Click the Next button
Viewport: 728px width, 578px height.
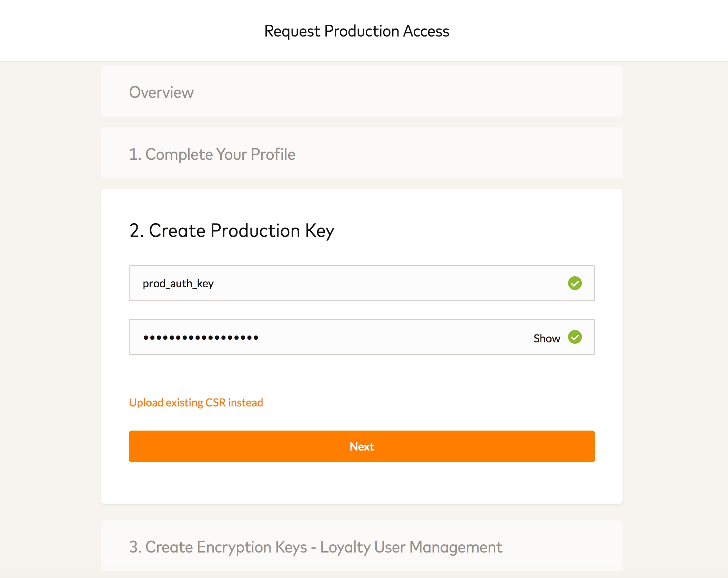point(362,446)
